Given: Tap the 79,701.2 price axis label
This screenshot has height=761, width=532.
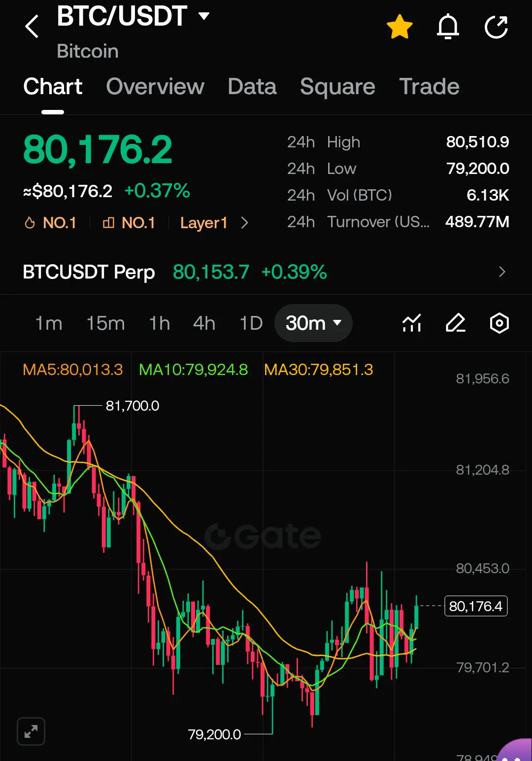Looking at the screenshot, I should click(482, 667).
